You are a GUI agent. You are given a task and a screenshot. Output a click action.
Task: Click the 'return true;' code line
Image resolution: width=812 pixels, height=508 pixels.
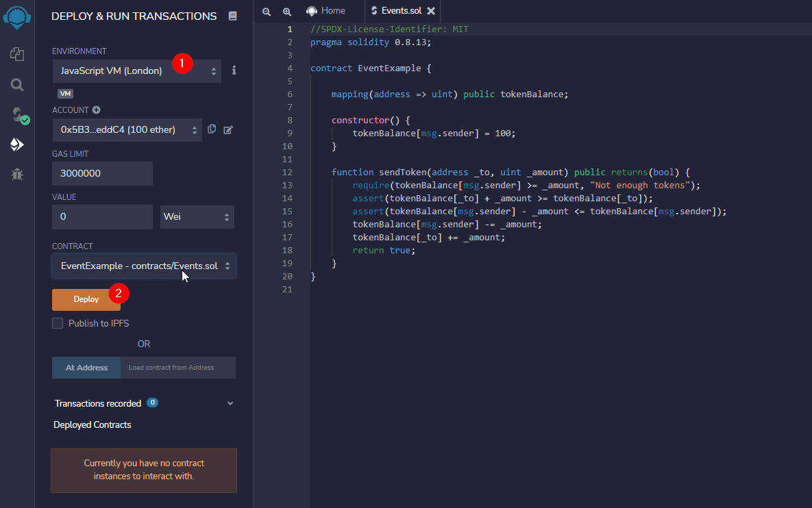coord(384,251)
